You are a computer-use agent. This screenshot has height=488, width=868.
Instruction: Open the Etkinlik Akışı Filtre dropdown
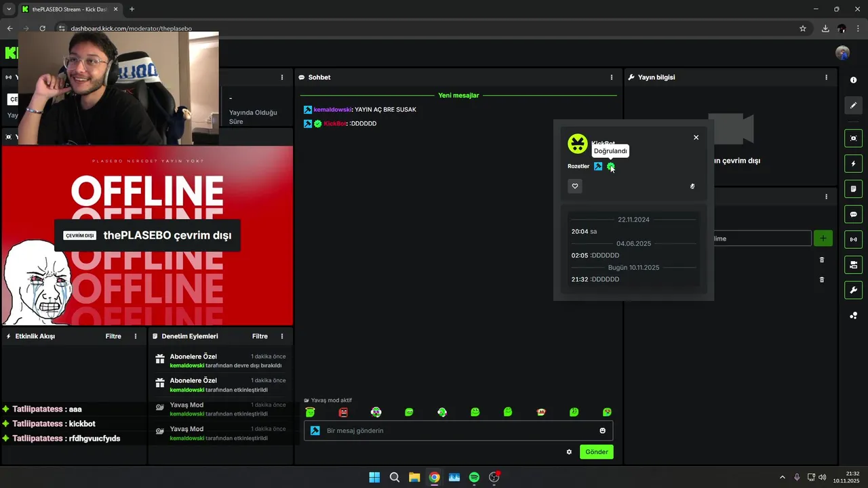point(113,336)
